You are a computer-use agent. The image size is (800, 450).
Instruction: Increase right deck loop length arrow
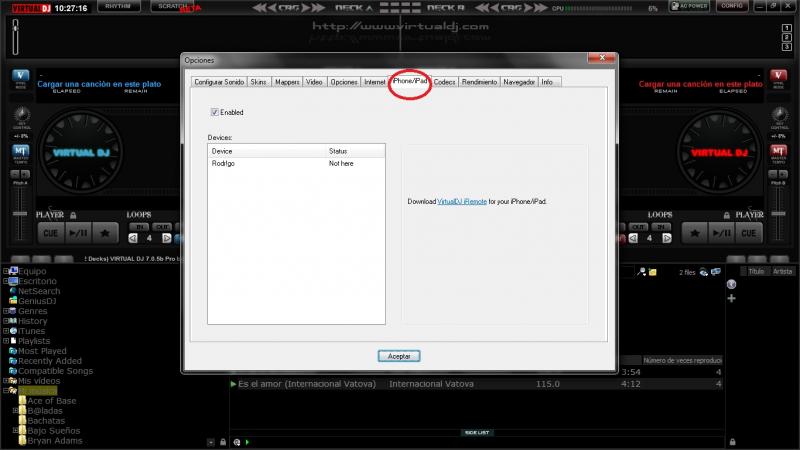[x=666, y=238]
